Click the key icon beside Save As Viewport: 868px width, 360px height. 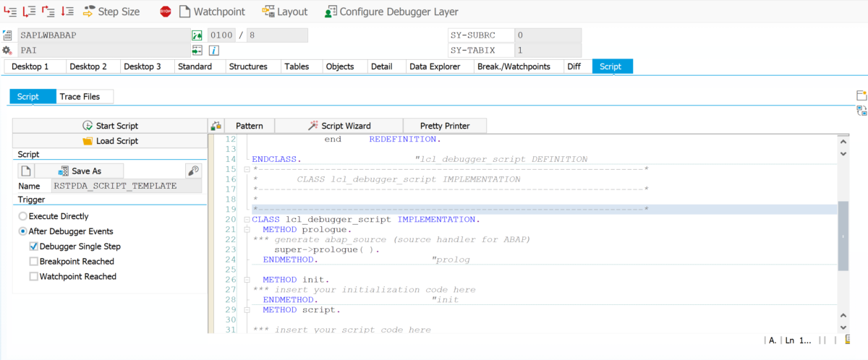[x=192, y=171]
